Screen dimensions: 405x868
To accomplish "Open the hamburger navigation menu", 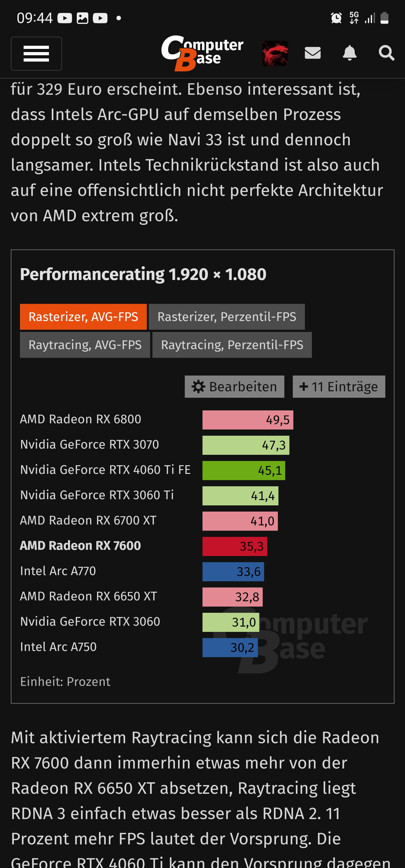I will (x=36, y=54).
